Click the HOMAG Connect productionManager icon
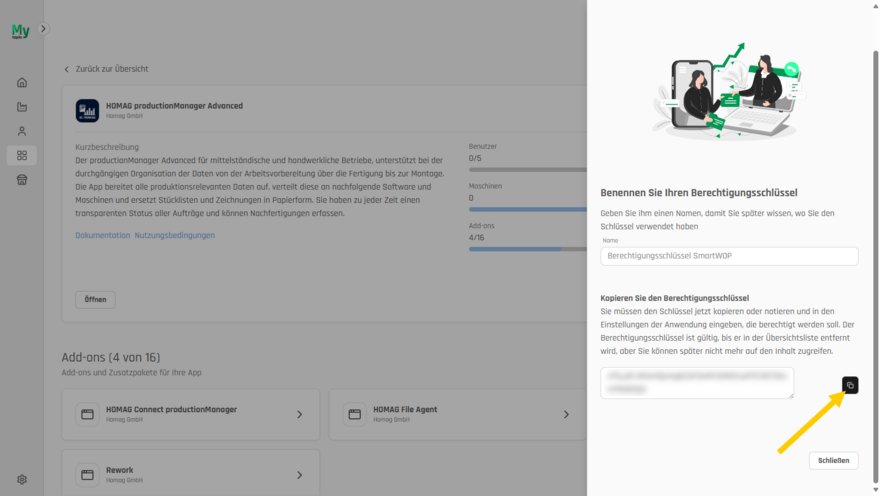880x496 pixels. [x=87, y=414]
